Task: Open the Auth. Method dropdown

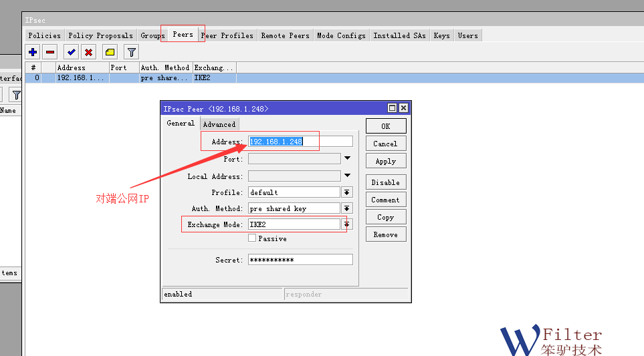Action: [347, 208]
